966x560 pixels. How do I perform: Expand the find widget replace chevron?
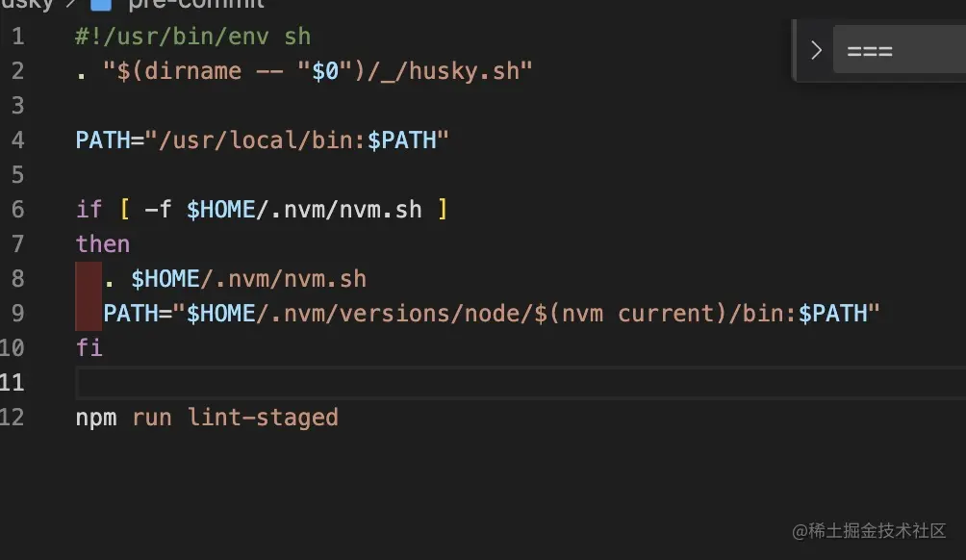(x=816, y=50)
